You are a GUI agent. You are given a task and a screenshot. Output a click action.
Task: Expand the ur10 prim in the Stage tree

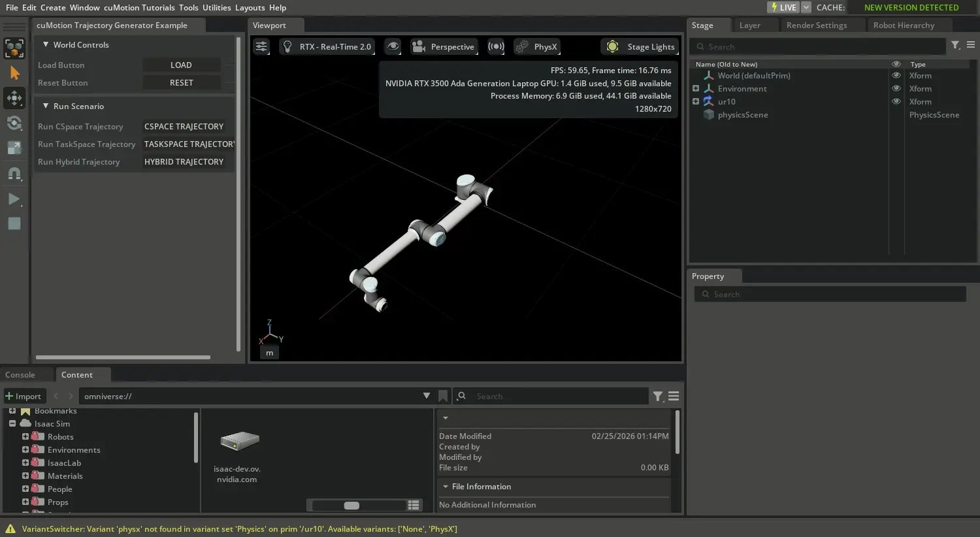tap(696, 101)
